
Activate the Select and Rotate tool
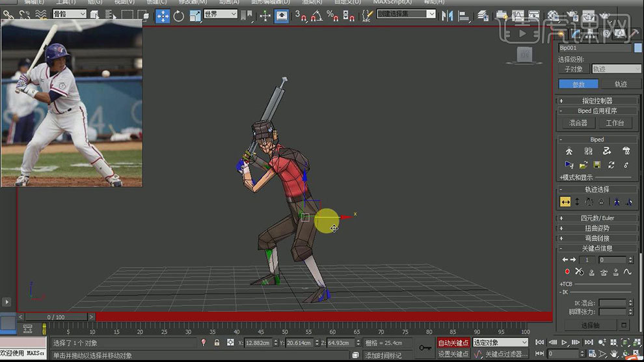(x=179, y=16)
